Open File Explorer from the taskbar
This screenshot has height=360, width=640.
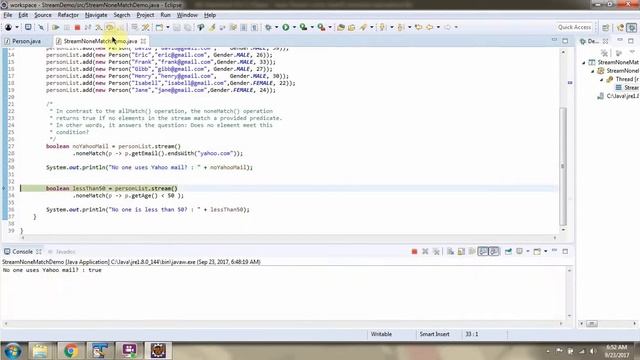point(40,351)
